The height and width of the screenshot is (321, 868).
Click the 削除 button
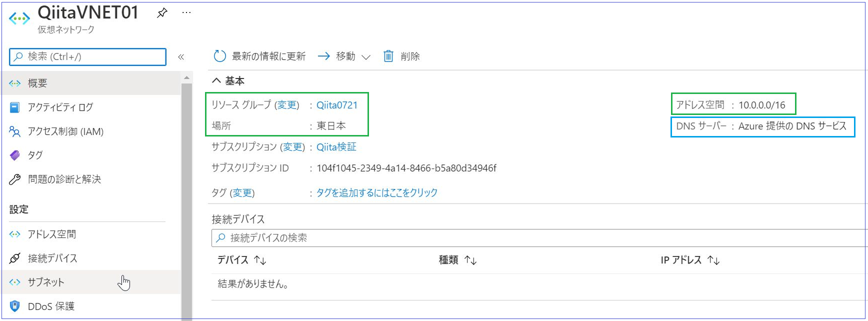401,56
